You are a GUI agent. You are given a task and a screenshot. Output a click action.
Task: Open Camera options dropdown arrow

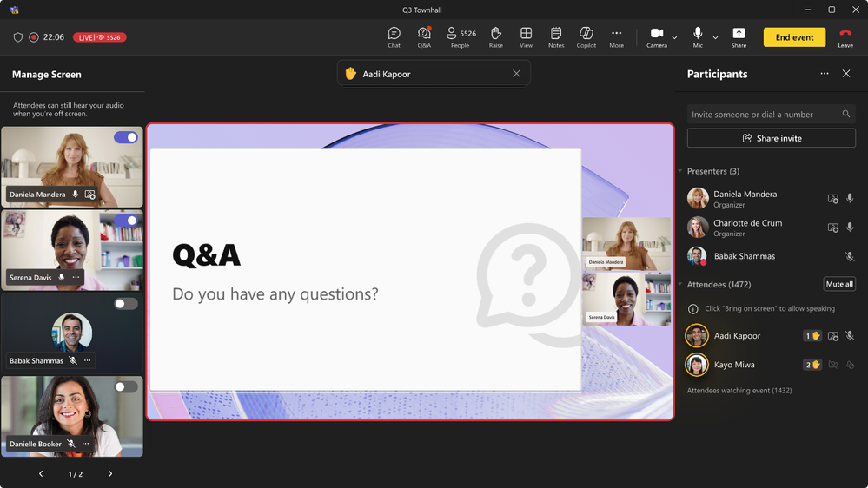pos(674,37)
